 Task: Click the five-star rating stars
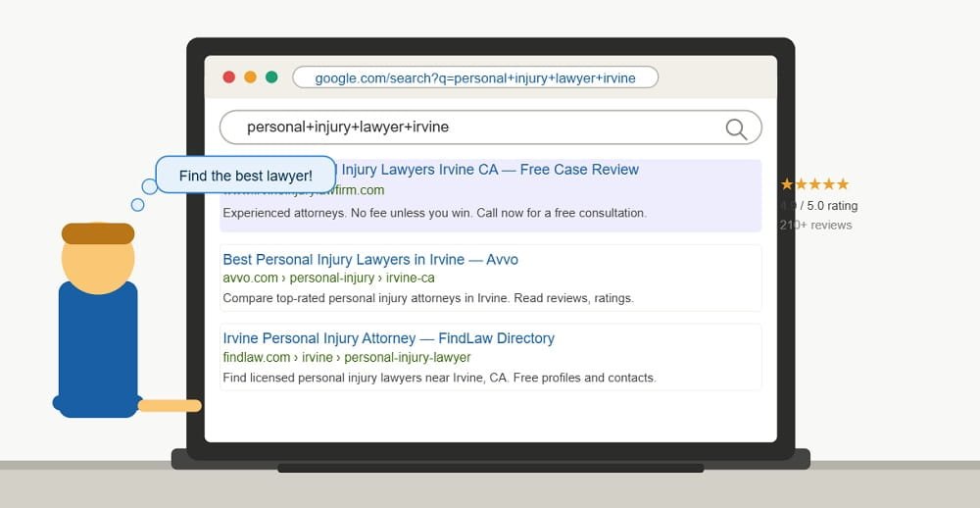coord(814,184)
